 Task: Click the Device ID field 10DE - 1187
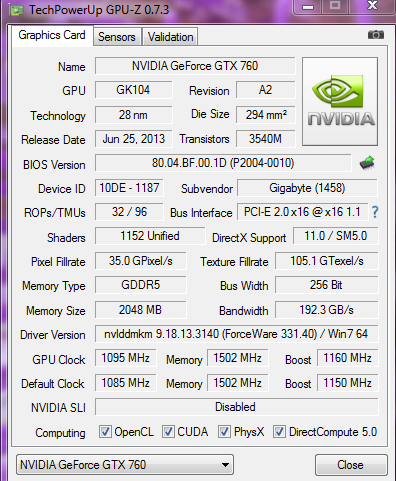[x=129, y=188]
